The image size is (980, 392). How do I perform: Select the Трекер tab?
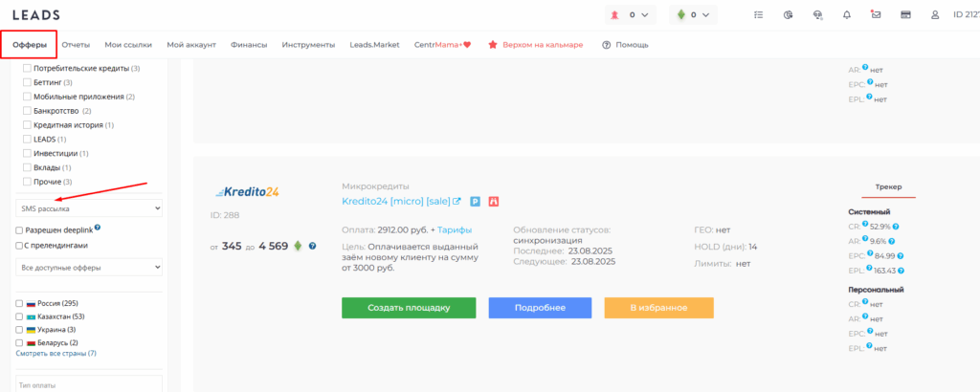click(x=888, y=186)
